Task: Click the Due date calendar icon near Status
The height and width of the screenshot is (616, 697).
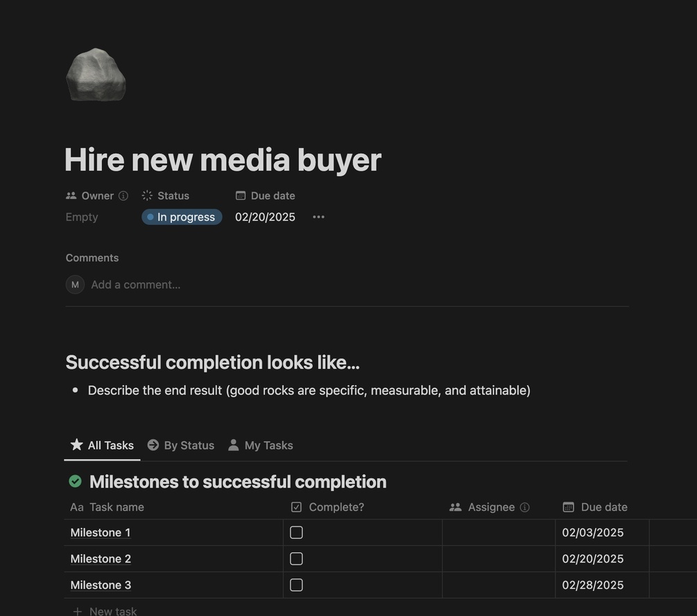Action: 241,196
